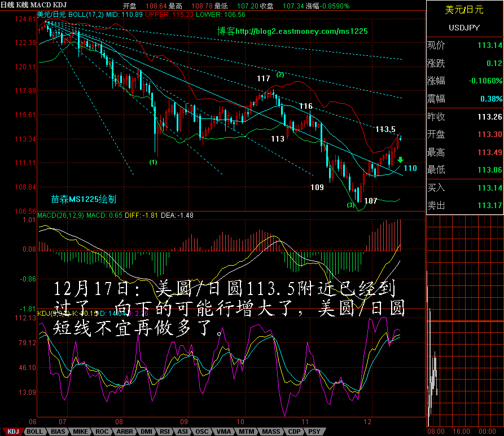The width and height of the screenshot is (504, 436).
Task: Click the green down arrow marker near 110
Action: click(x=400, y=160)
